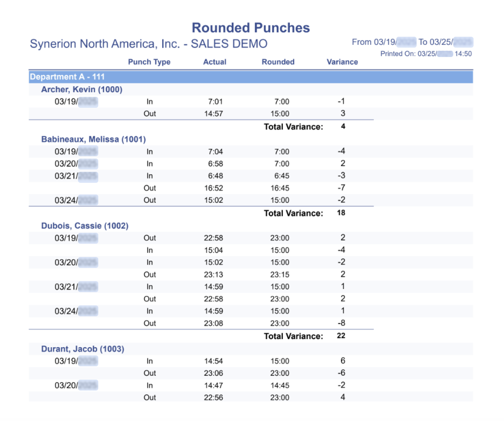Click the rounded time 23:15
Image resolution: width=504 pixels, height=421 pixels.
click(280, 275)
